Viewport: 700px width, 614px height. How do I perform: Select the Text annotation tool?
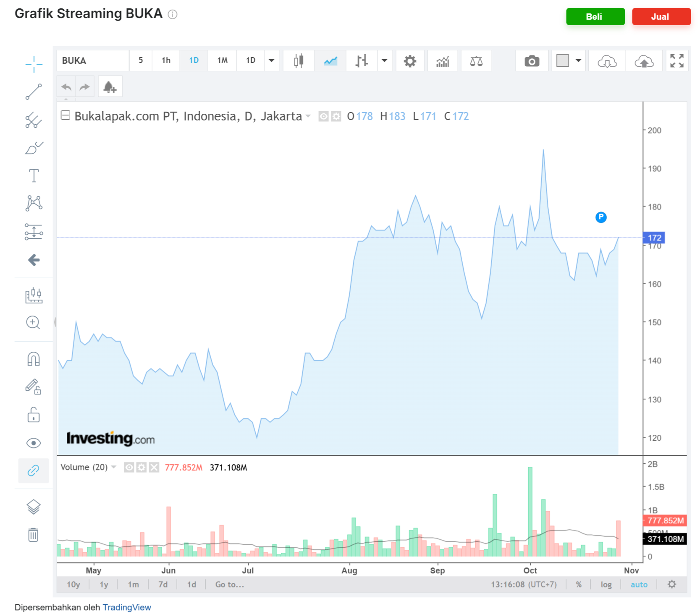34,176
